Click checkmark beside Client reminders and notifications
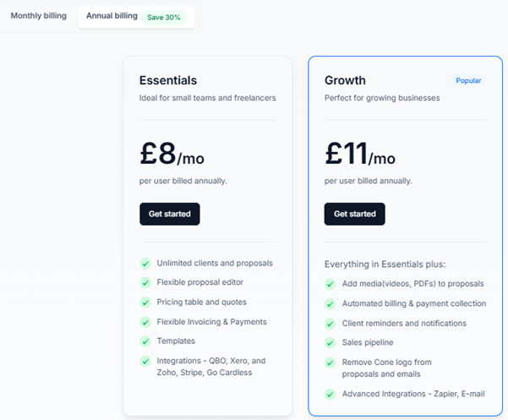 tap(330, 324)
